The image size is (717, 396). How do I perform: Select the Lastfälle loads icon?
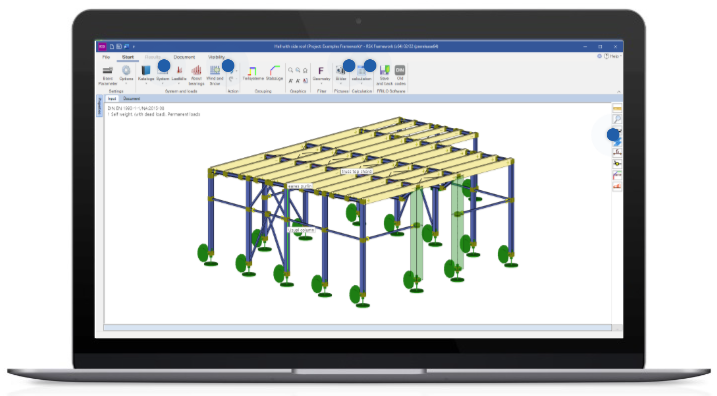click(x=179, y=71)
